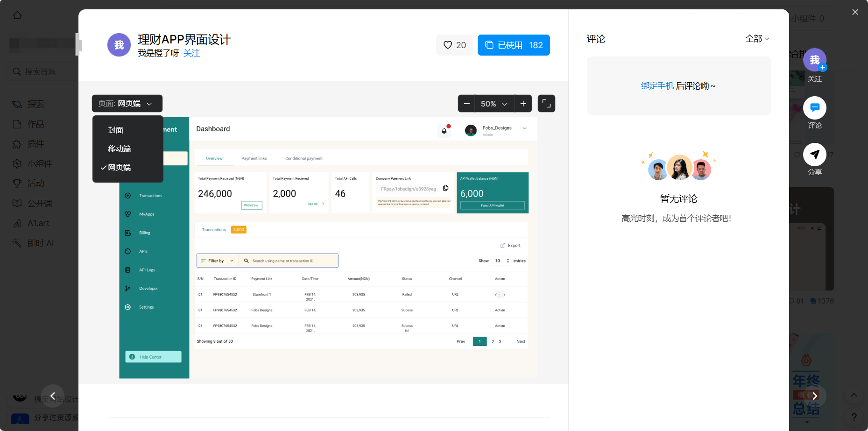The height and width of the screenshot is (431, 868).
Task: Click the Help Center button
Action: pyautogui.click(x=153, y=357)
